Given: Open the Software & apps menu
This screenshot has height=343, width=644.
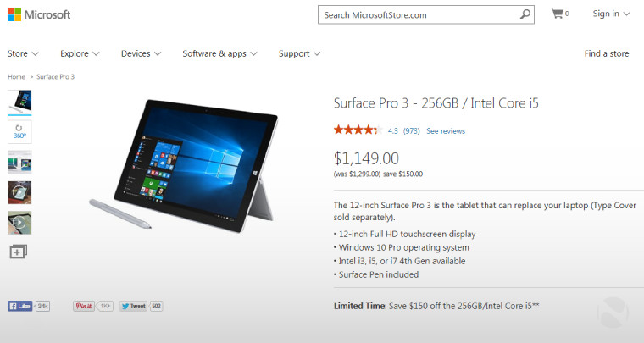Looking at the screenshot, I should click(x=219, y=53).
